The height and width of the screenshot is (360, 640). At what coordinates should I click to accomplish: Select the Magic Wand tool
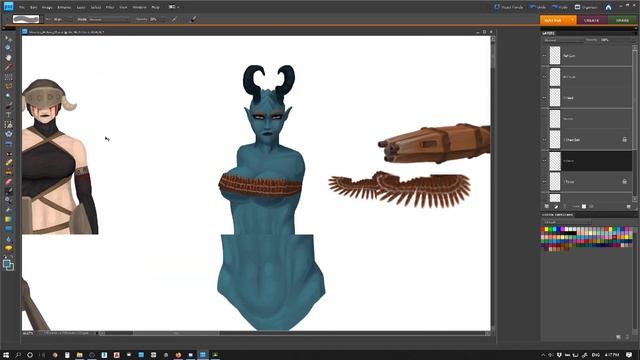click(8, 96)
